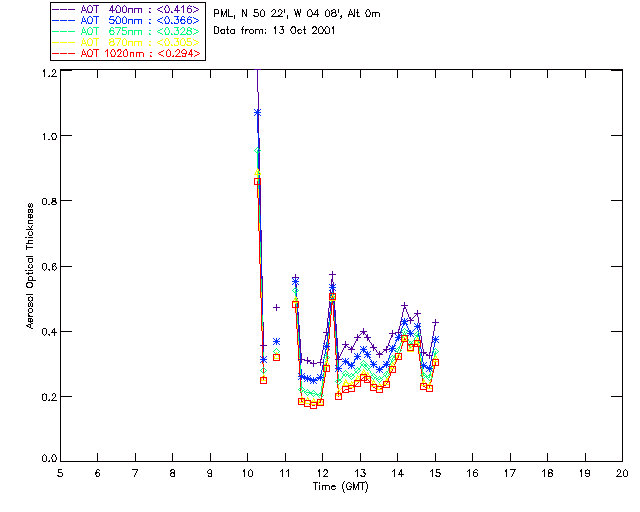Viewport: 640px width, 512px height.
Task: Click the 5 x-axis tick label
Action: click(60, 473)
